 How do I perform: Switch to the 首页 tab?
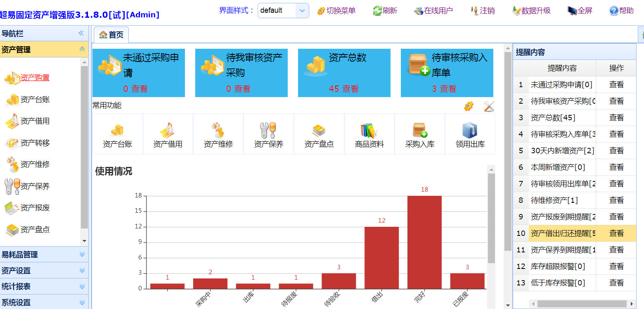tap(111, 35)
